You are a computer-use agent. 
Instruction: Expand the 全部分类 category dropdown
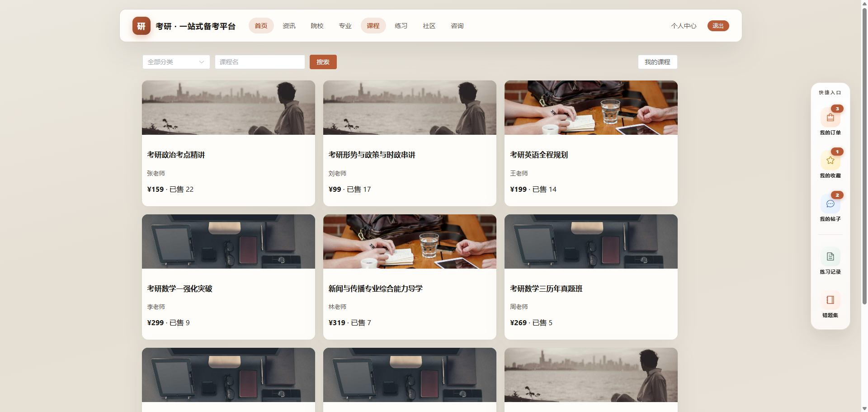pyautogui.click(x=176, y=62)
